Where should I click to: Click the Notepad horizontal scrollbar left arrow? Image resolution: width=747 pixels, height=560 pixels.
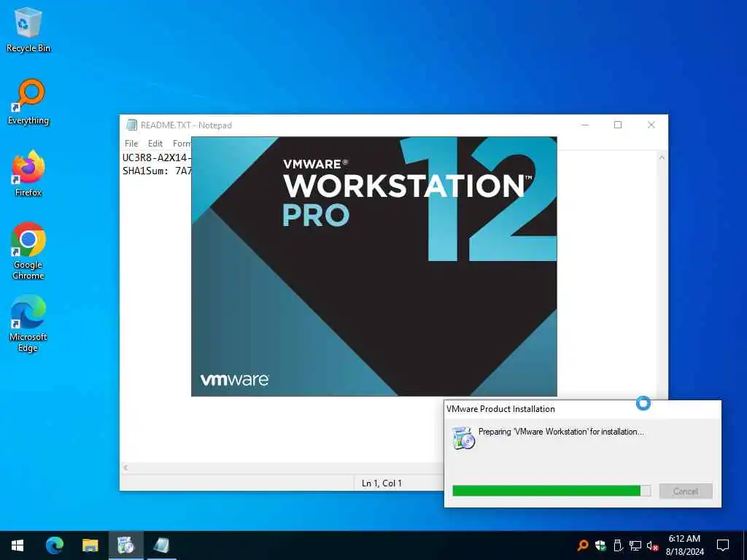click(x=125, y=467)
